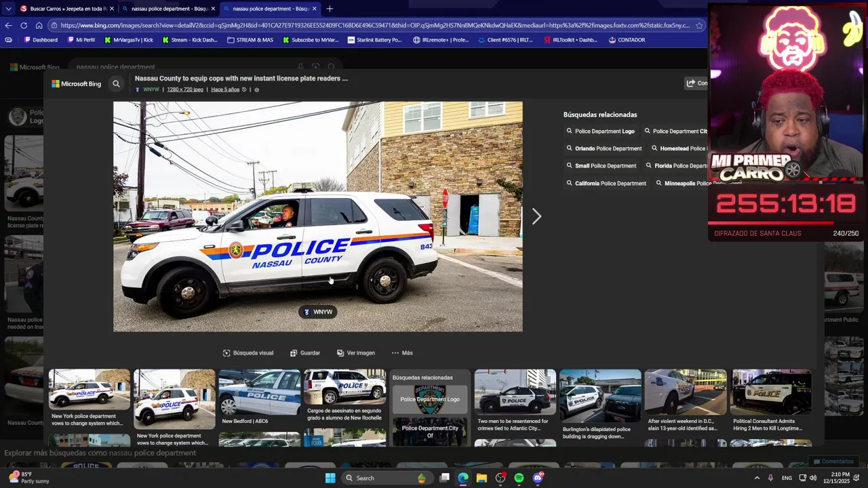Click the Police Department City Of card
The width and height of the screenshot is (868, 488).
(430, 432)
